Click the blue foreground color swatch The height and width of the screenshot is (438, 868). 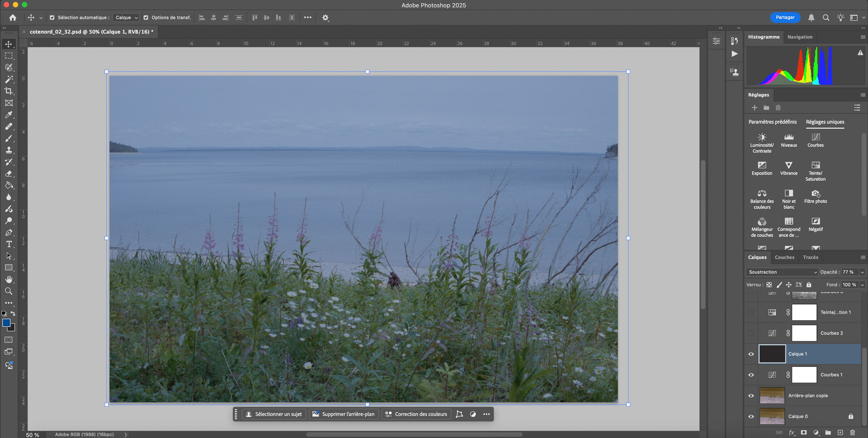(6, 323)
